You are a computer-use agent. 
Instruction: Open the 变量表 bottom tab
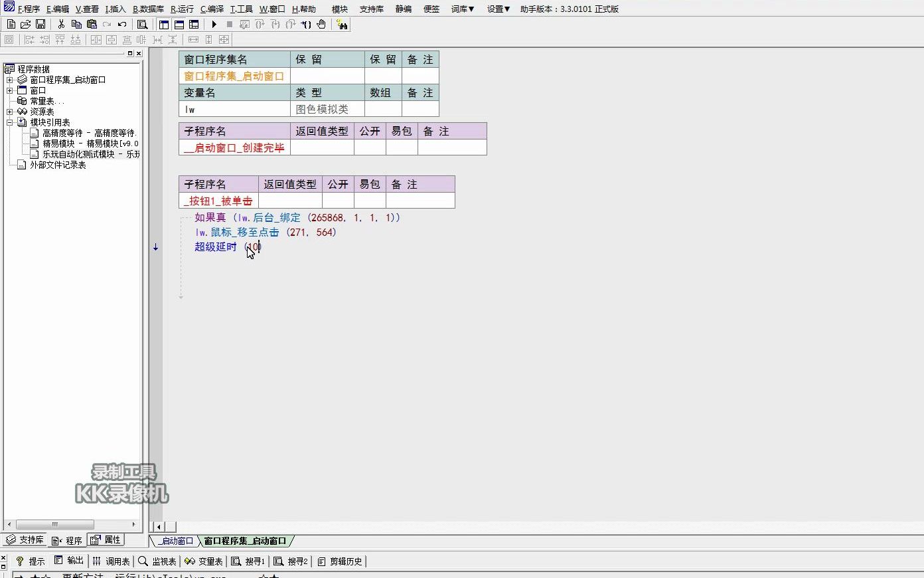coord(204,561)
